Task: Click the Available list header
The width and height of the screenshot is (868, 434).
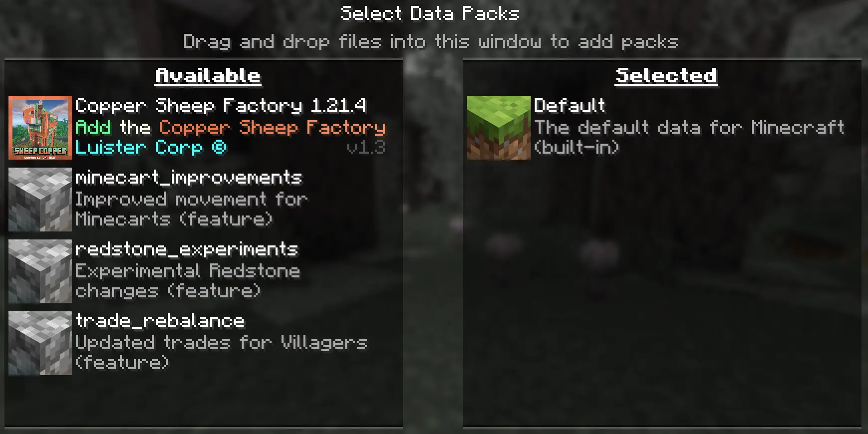Action: coord(208,76)
